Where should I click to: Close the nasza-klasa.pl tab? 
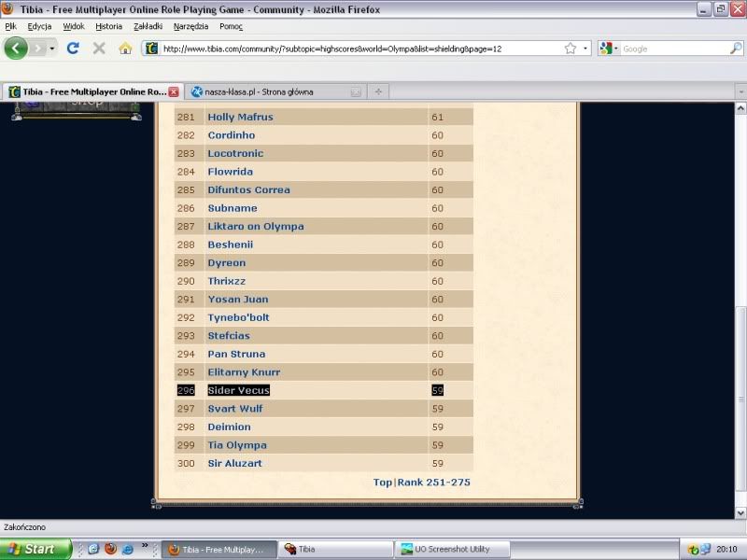356,91
